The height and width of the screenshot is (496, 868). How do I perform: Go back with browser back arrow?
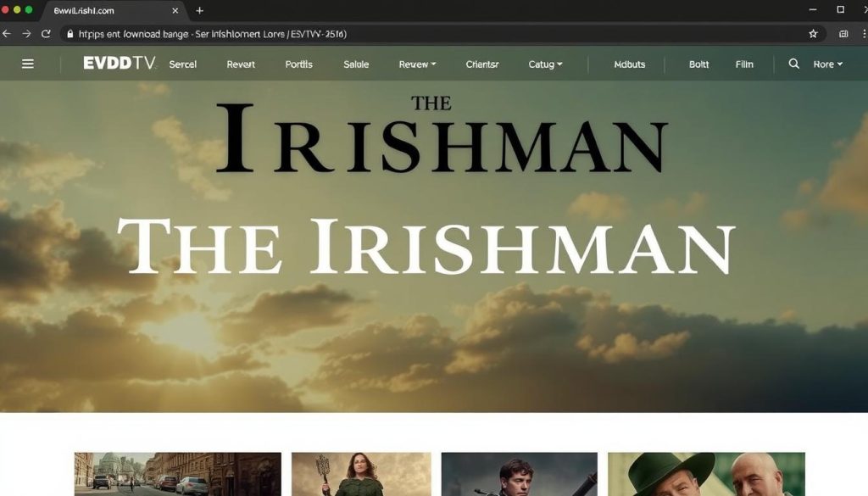point(7,34)
